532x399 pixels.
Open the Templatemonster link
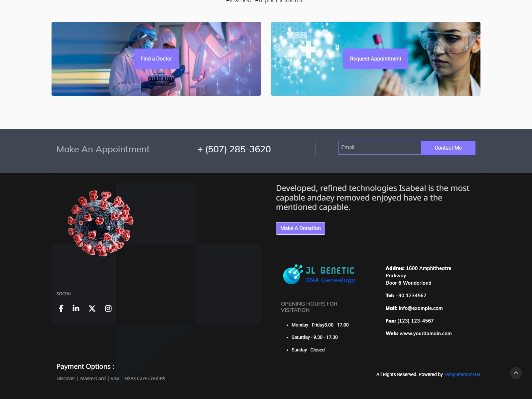click(x=462, y=374)
